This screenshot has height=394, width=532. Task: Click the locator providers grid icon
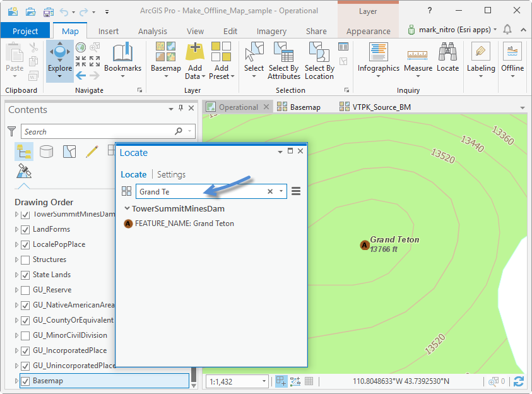[x=126, y=191]
